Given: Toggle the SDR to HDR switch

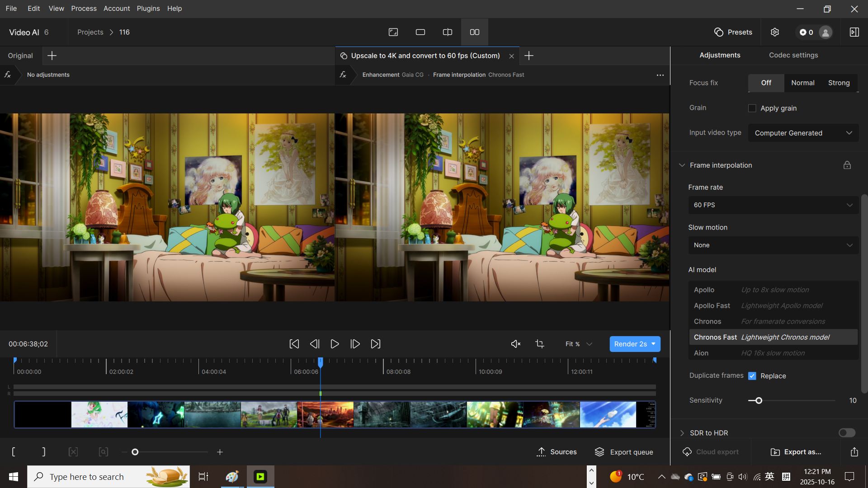Looking at the screenshot, I should click(847, 433).
